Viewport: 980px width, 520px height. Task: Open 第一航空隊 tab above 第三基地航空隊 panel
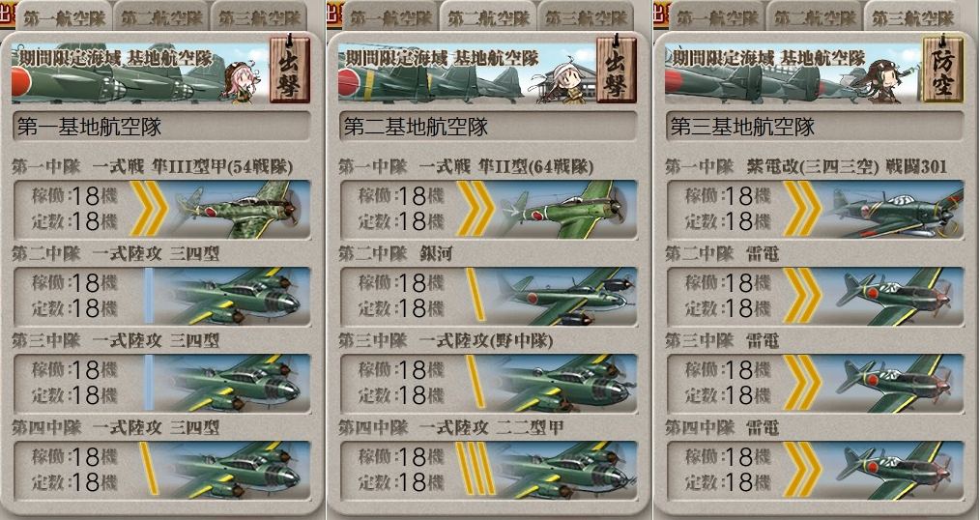718,17
